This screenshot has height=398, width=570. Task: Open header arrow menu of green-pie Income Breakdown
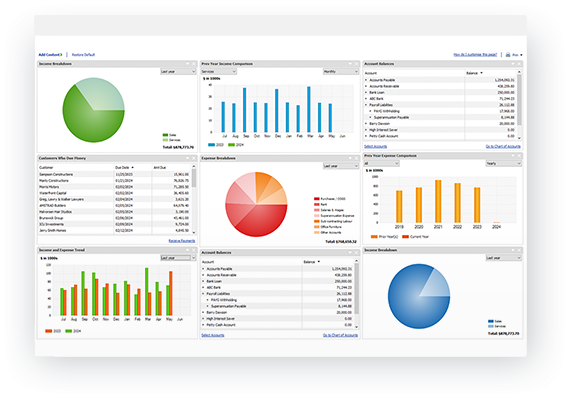188,64
